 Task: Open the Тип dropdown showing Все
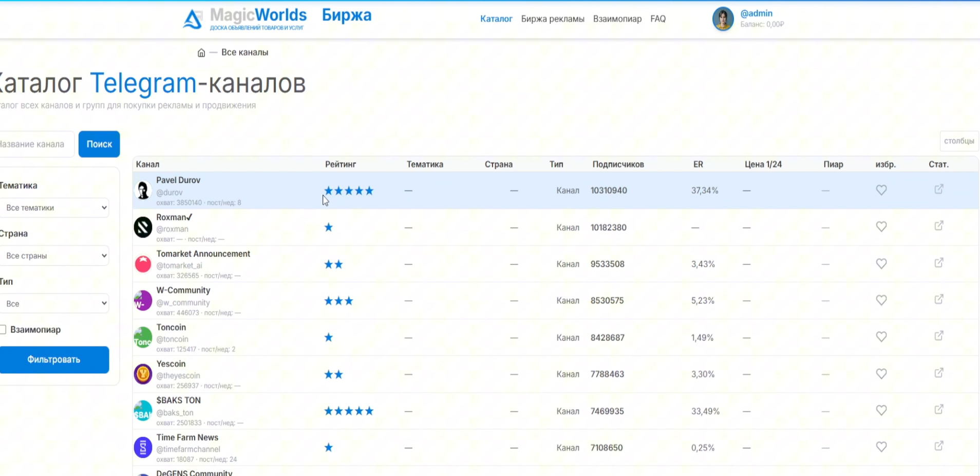point(54,303)
